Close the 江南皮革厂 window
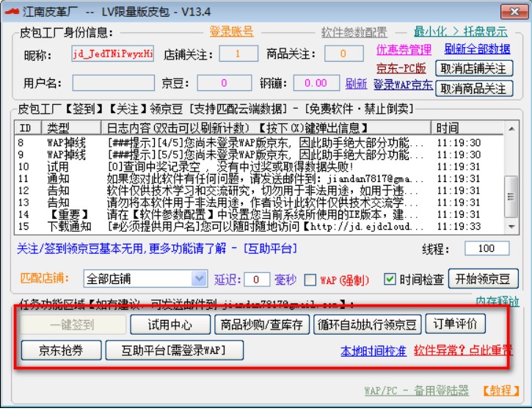Screen dimensions: 532x411 pos(514,12)
